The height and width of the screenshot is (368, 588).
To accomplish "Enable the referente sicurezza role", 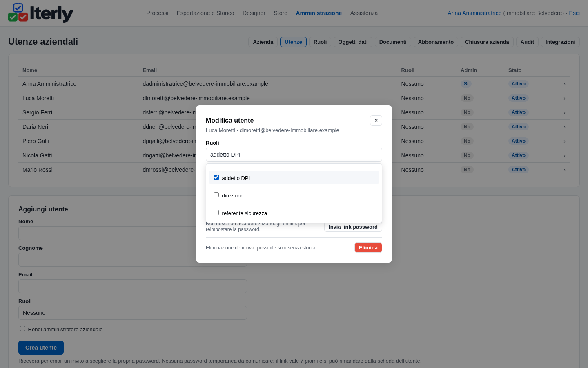I will tap(216, 213).
